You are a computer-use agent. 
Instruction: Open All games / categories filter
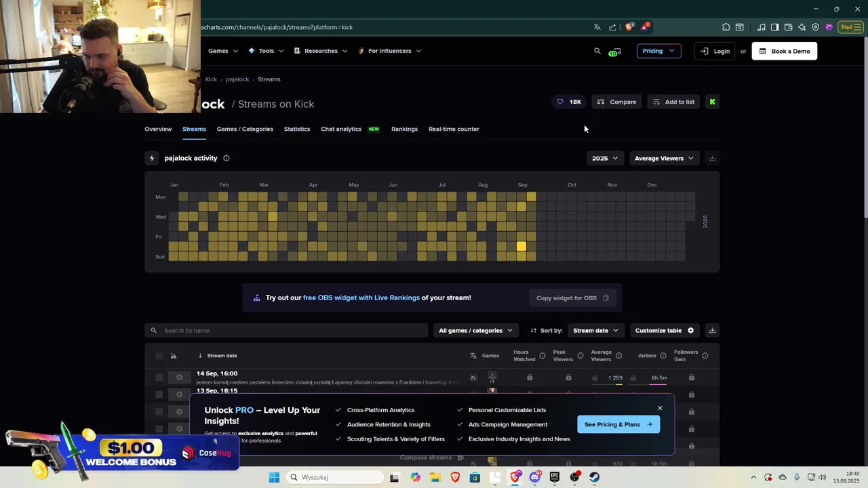pos(475,330)
